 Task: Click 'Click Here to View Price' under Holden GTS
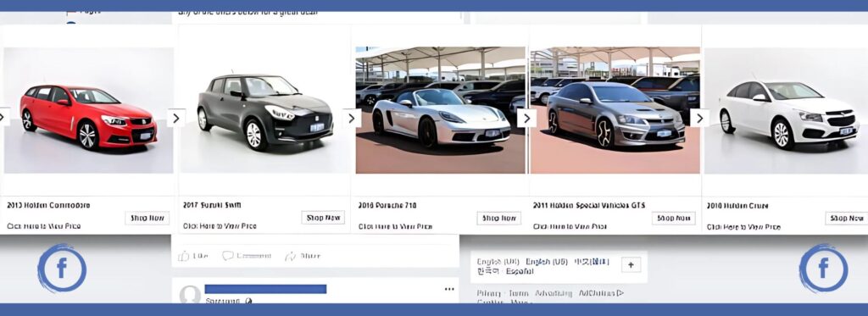(x=570, y=226)
